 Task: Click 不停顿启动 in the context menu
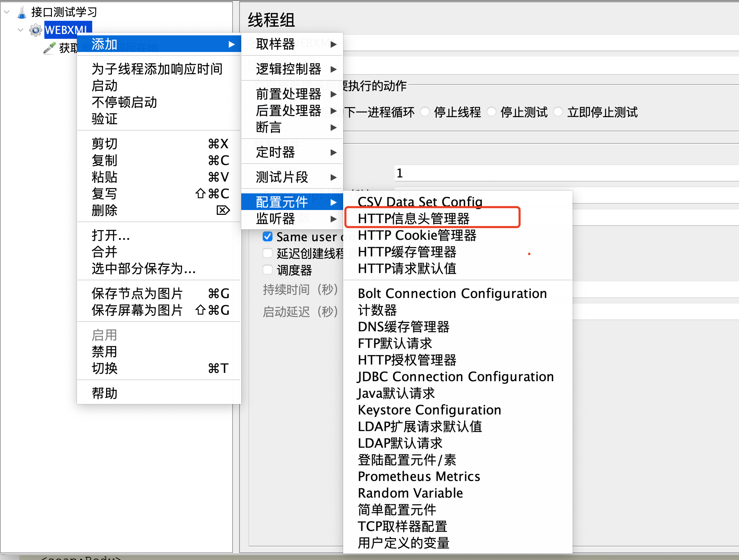124,103
